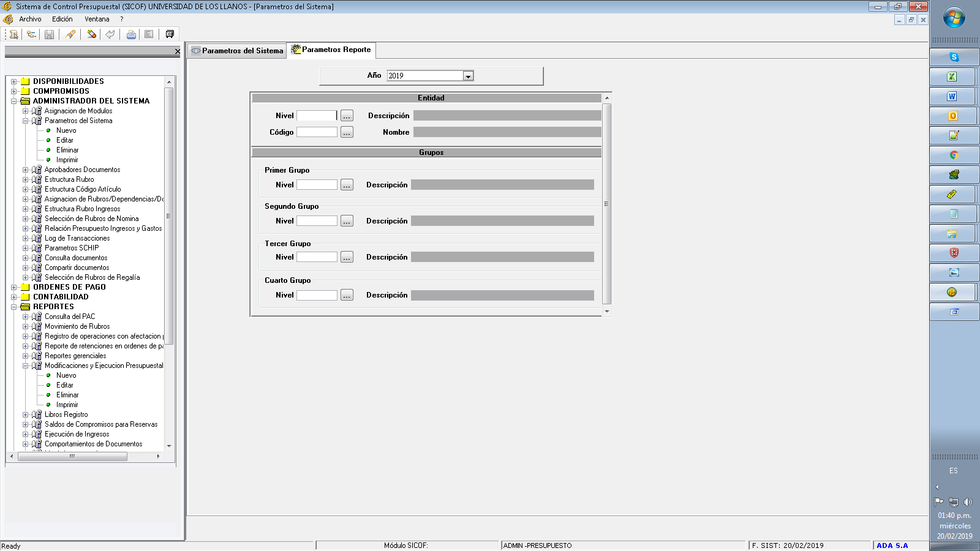Click the save diskette toolbar icon
980x551 pixels.
click(x=50, y=34)
